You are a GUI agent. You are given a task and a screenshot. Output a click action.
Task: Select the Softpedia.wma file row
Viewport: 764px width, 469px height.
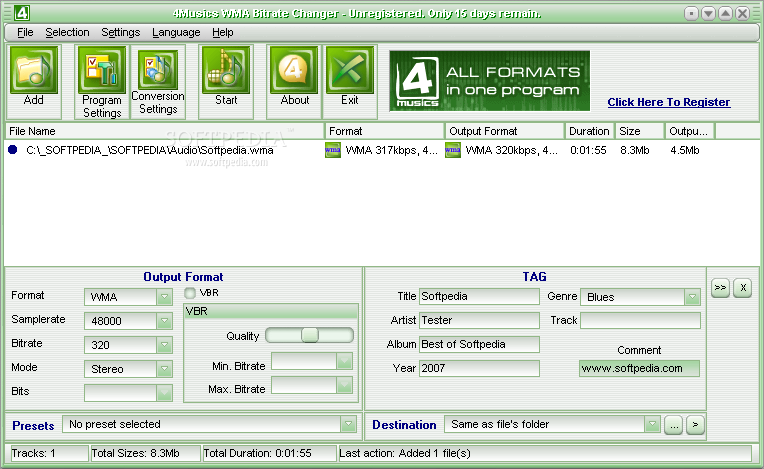382,150
